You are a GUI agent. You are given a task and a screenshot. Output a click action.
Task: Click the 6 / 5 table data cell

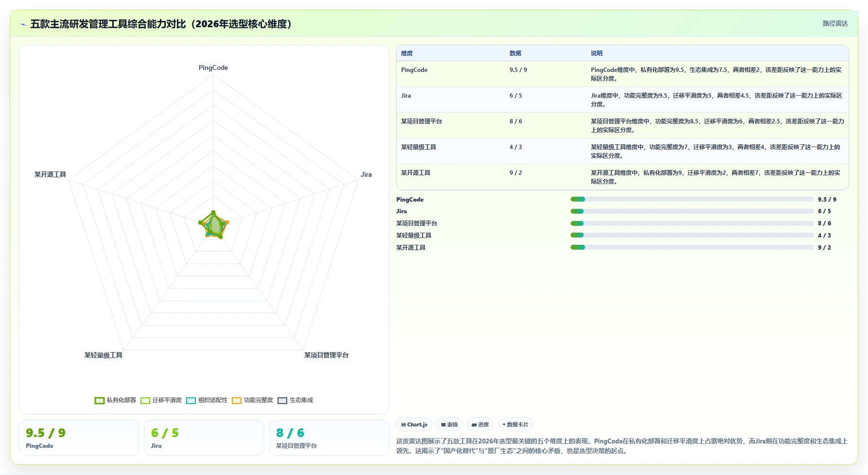pos(516,96)
